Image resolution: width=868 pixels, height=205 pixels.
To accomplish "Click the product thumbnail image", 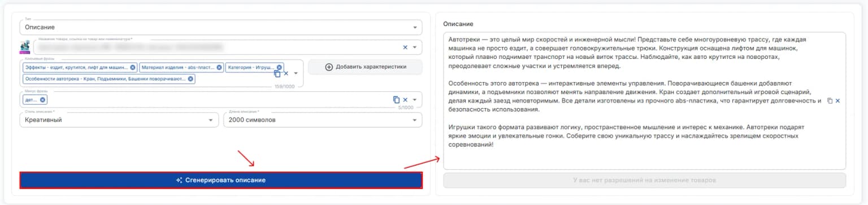I will (25, 47).
